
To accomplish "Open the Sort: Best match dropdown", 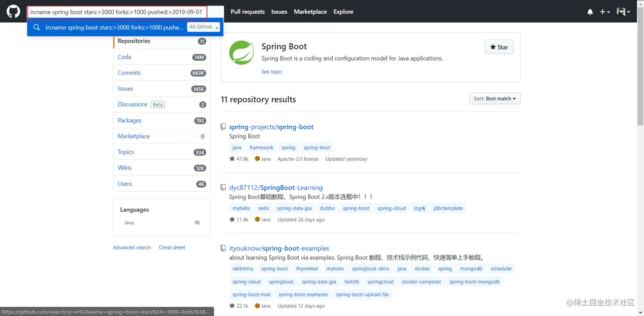I will click(x=494, y=98).
